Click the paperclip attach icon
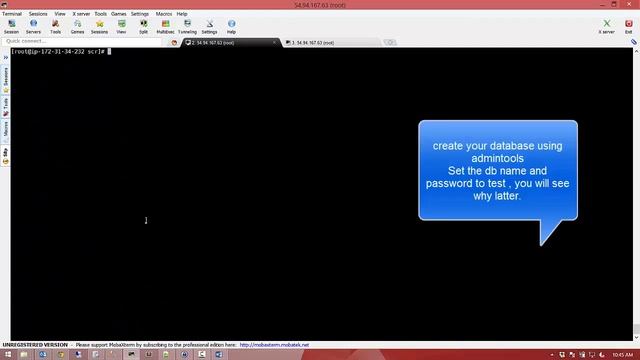Viewport: 640px width, 360px height. coord(633,42)
